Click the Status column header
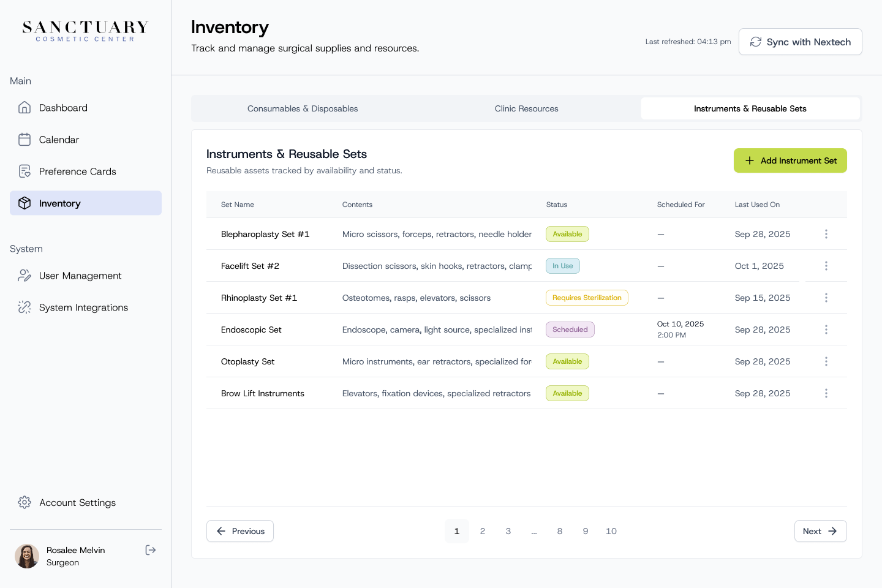Image resolution: width=882 pixels, height=588 pixels. (x=557, y=205)
